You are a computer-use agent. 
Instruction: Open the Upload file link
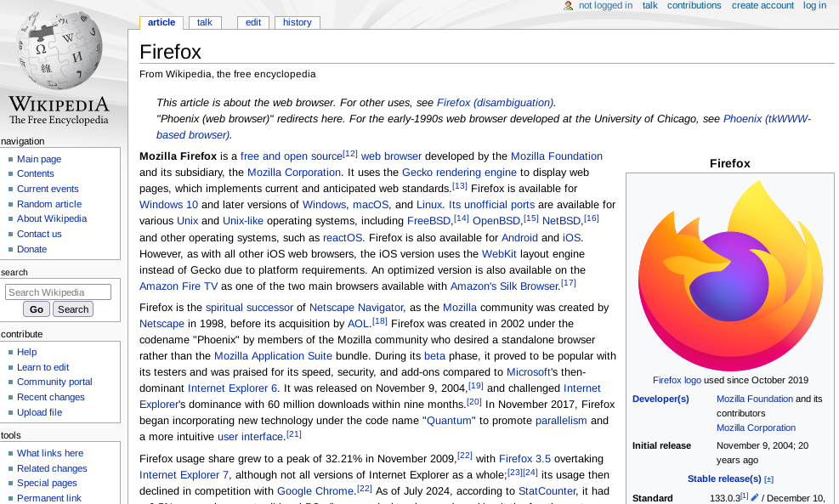click(40, 412)
